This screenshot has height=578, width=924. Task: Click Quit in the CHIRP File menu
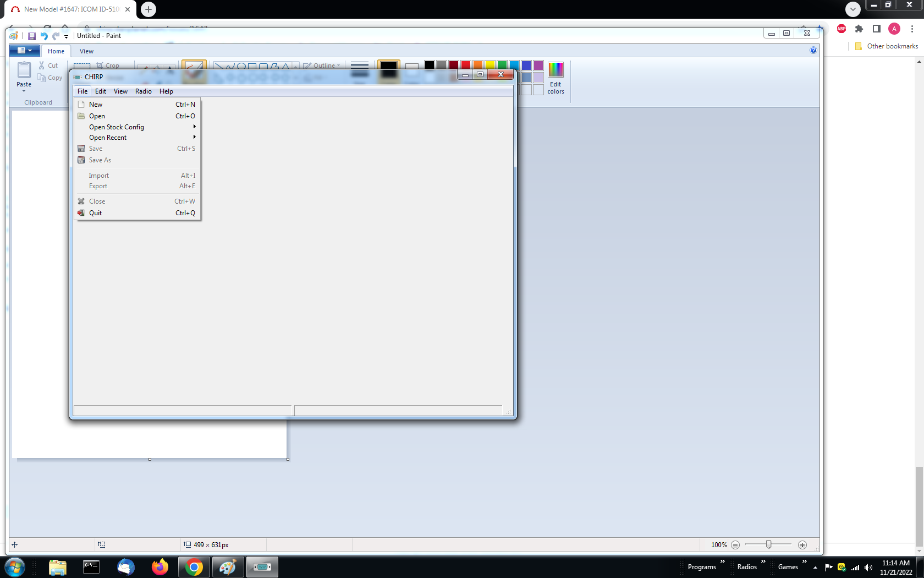137,213
